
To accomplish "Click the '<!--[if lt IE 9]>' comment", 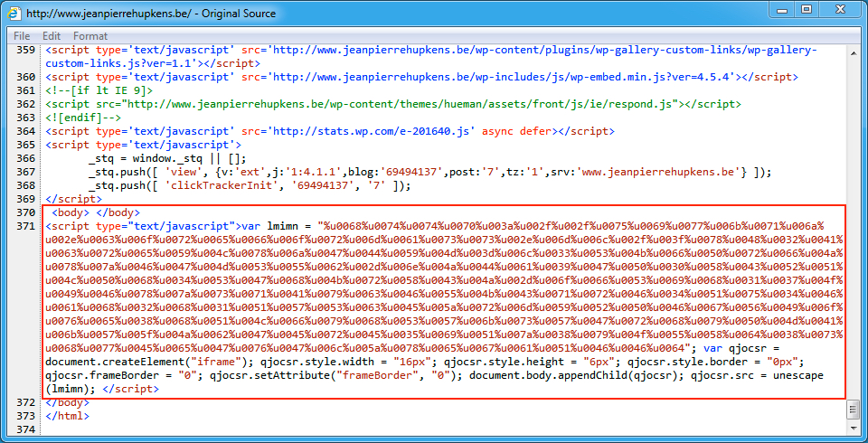I will (99, 90).
